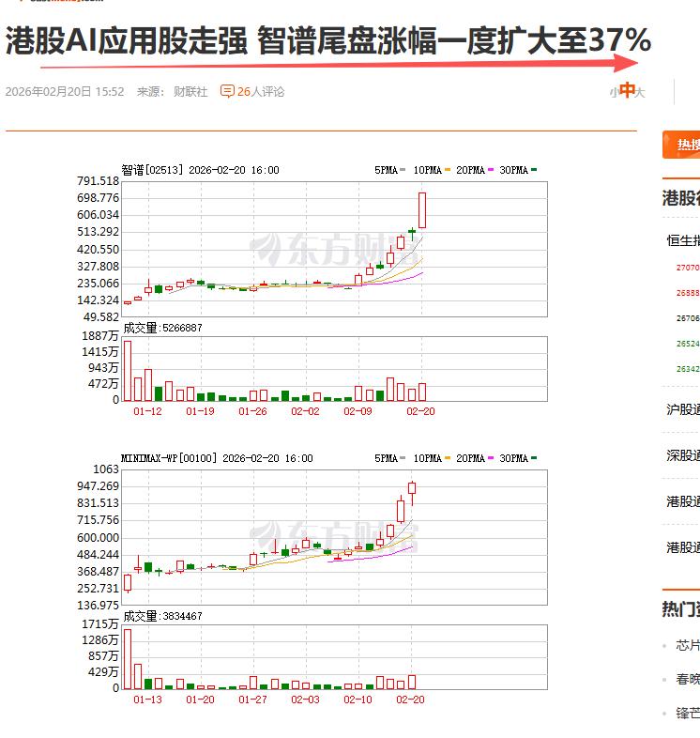Open the 春晚 hot topic link
The image size is (700, 738).
click(x=688, y=679)
